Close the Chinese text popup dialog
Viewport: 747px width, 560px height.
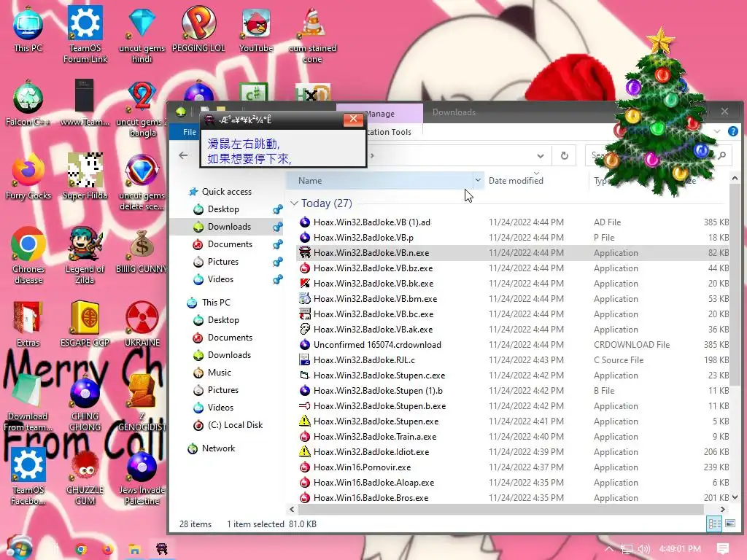point(354,119)
